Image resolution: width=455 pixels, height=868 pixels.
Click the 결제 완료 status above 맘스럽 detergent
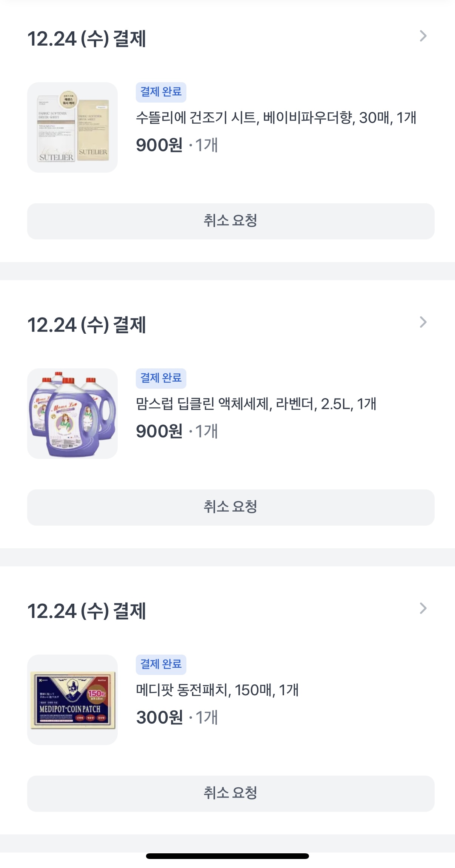coord(161,378)
